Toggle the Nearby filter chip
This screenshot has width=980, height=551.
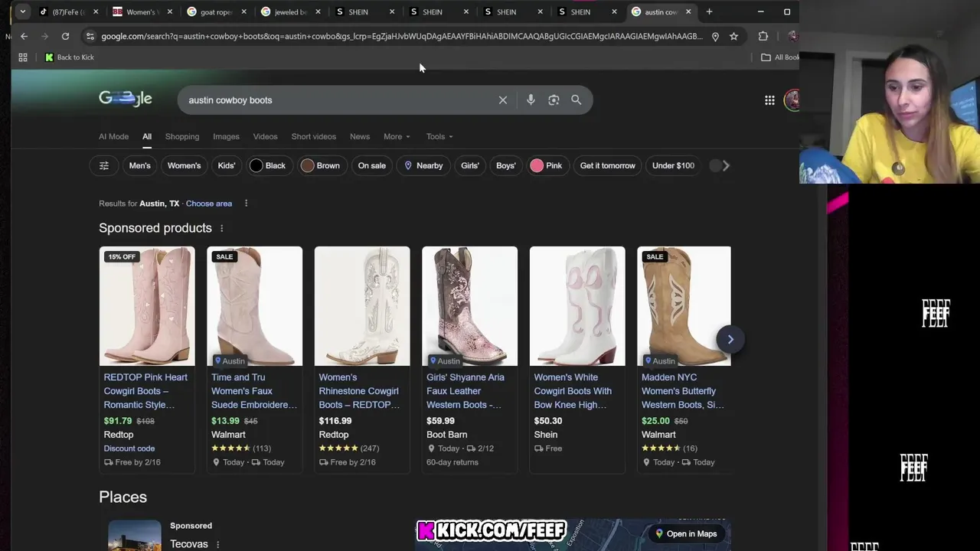point(423,165)
